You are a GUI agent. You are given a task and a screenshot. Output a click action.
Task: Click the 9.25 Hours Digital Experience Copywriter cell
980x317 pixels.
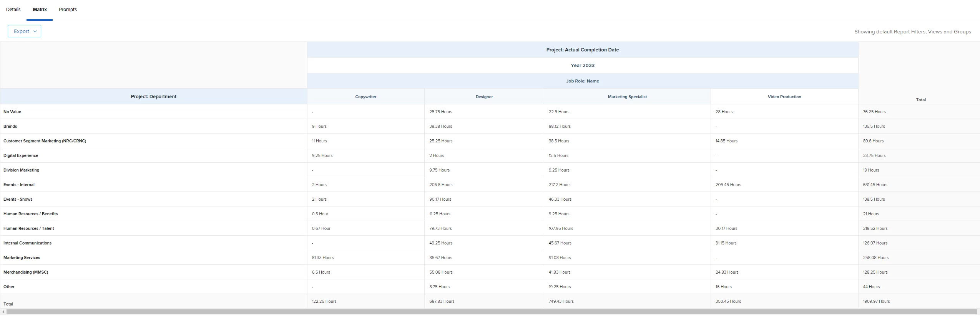366,155
